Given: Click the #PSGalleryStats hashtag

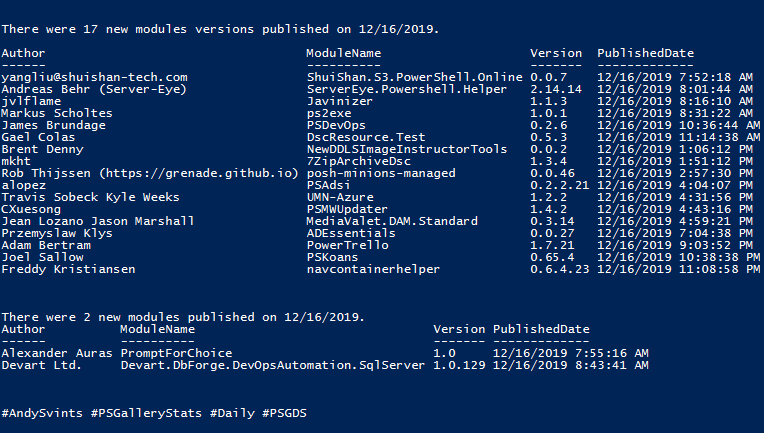Looking at the screenshot, I should click(146, 413).
